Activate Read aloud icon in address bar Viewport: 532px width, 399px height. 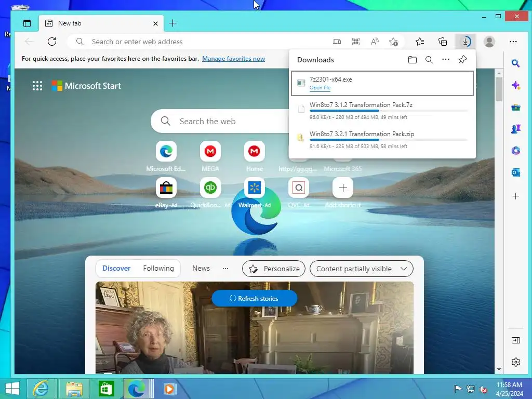(x=375, y=42)
